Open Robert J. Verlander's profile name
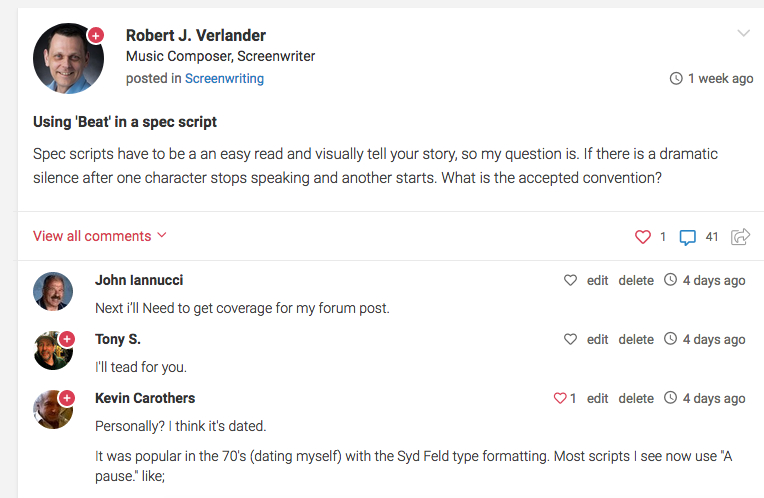Viewport: 764px width, 498px height. click(195, 35)
